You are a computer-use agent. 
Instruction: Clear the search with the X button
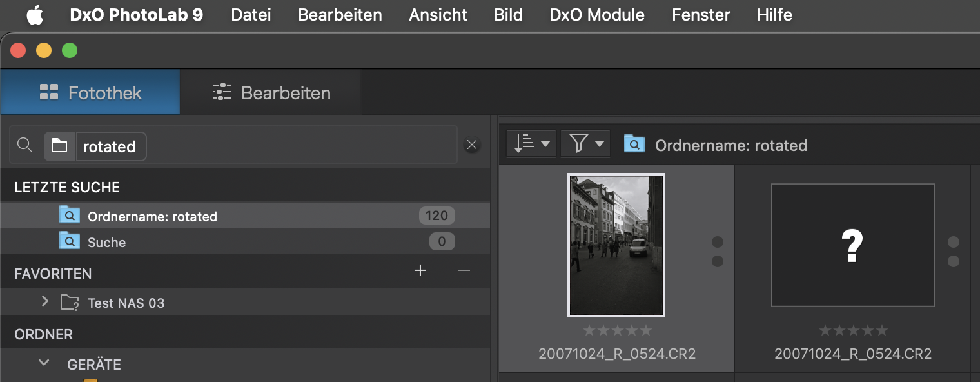tap(472, 145)
